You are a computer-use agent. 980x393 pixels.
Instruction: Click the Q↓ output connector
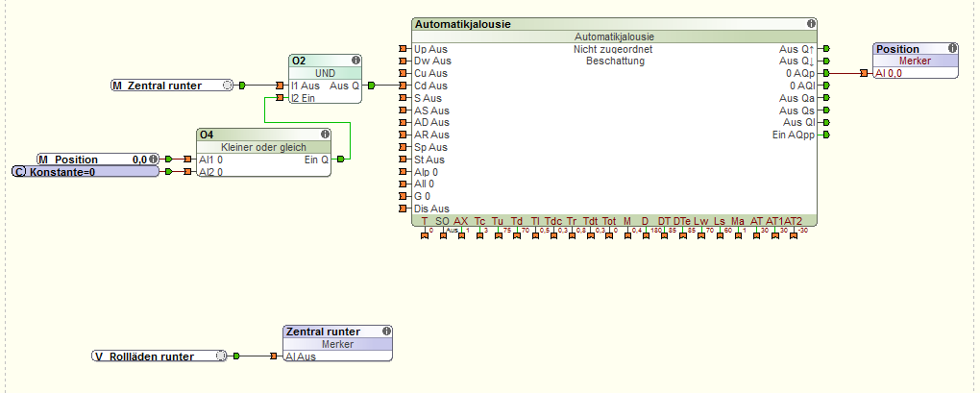click(x=826, y=61)
